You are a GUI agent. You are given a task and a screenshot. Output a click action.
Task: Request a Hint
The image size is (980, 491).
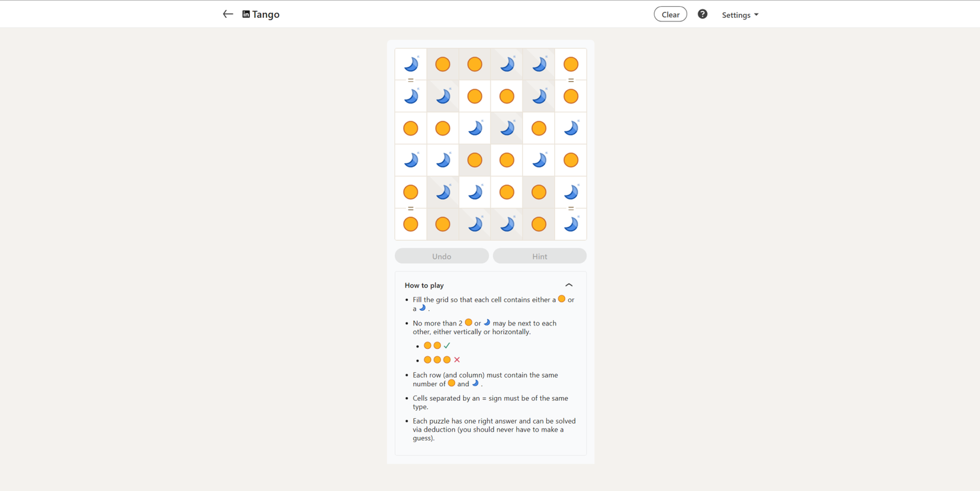pos(540,256)
